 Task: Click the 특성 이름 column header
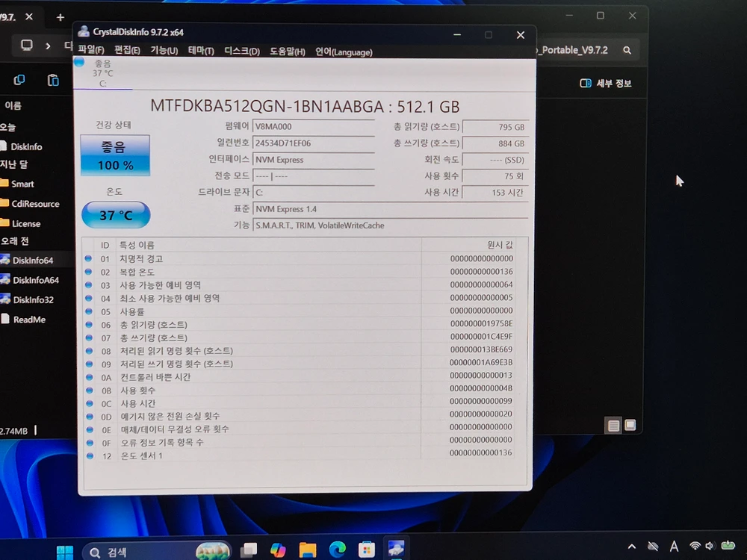137,245
